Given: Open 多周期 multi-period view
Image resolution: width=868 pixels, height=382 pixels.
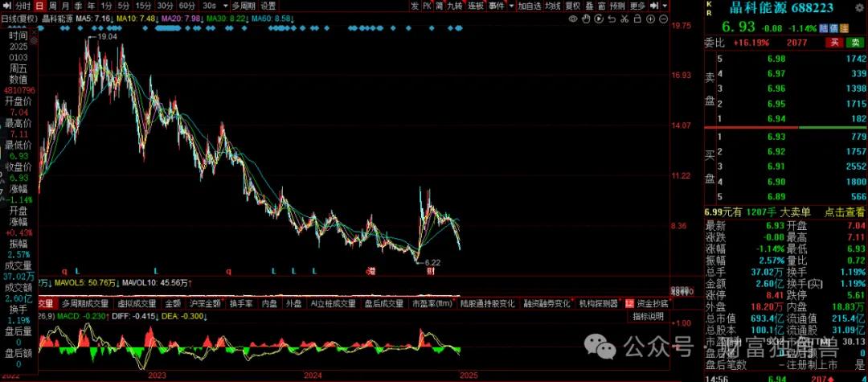Looking at the screenshot, I should 244,6.
